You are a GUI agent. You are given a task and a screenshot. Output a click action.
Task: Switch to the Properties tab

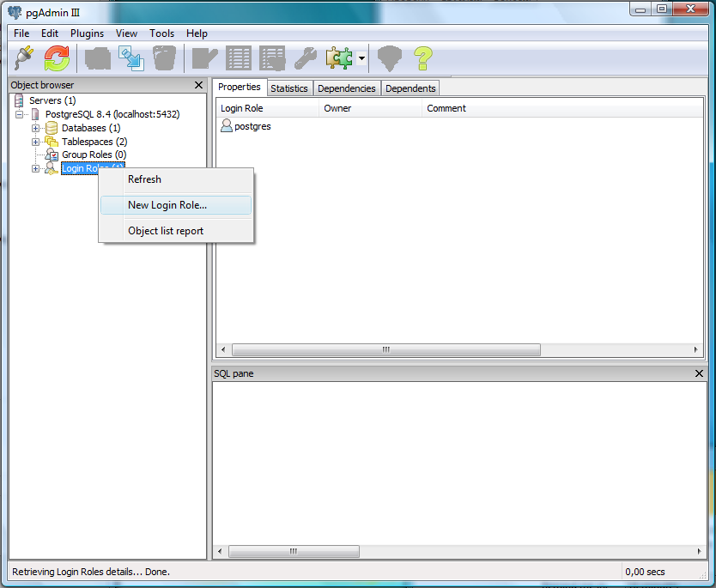click(x=240, y=87)
